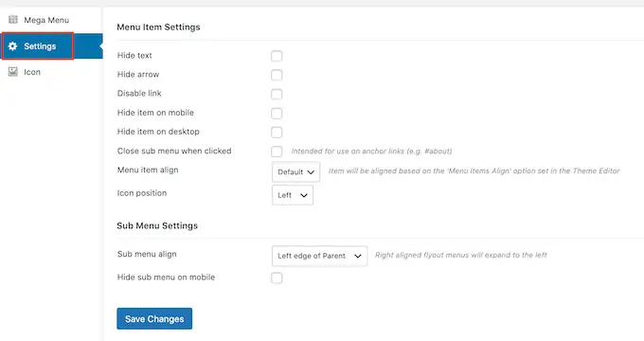Click the right aligned flyout hint text
644x341 pixels.
coord(461,255)
